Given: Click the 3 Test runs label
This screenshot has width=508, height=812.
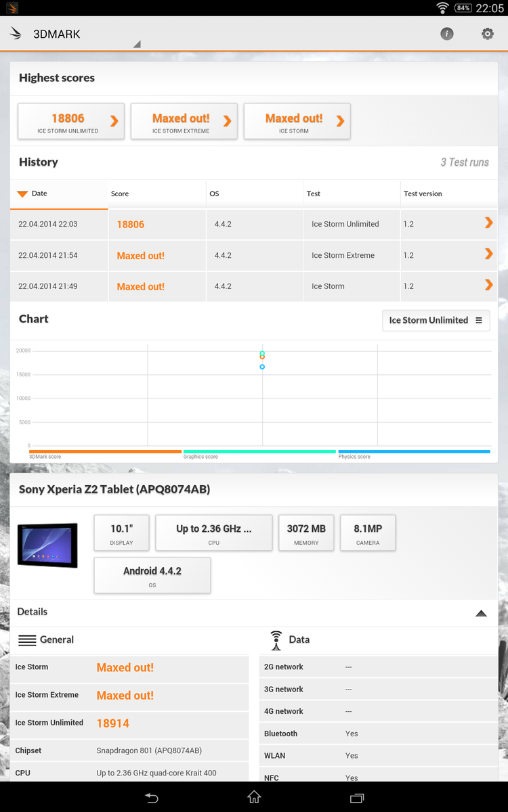Looking at the screenshot, I should coord(464,162).
